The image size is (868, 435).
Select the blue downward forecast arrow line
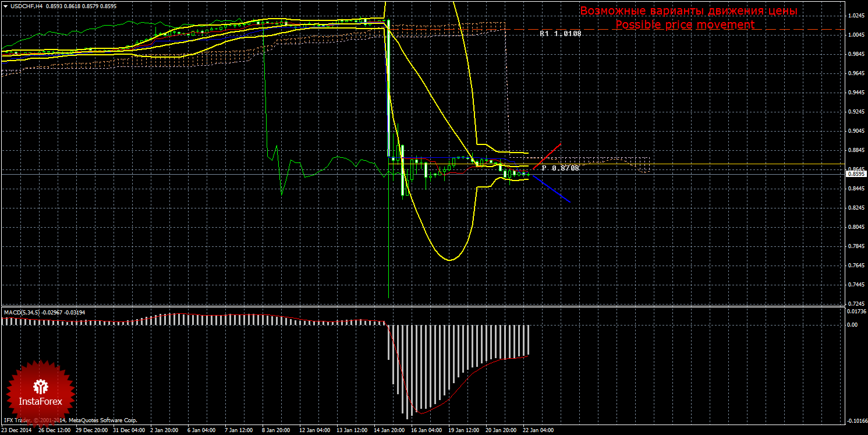point(552,189)
